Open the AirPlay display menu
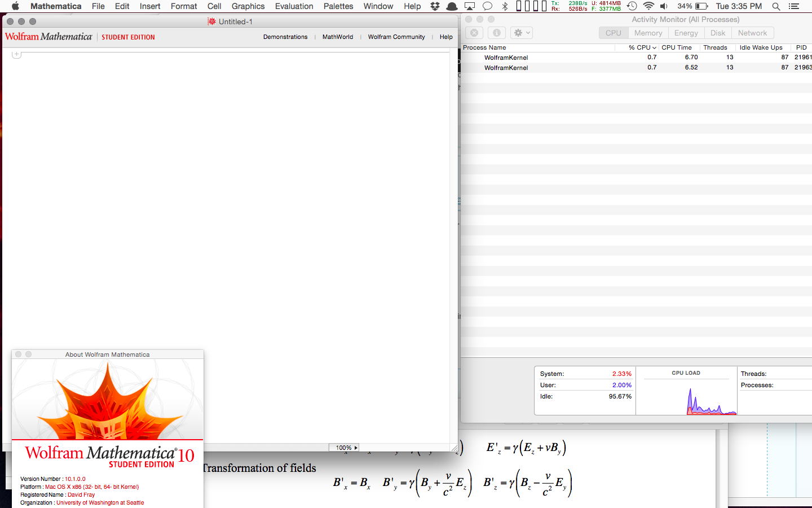The height and width of the screenshot is (508, 812). click(x=470, y=6)
